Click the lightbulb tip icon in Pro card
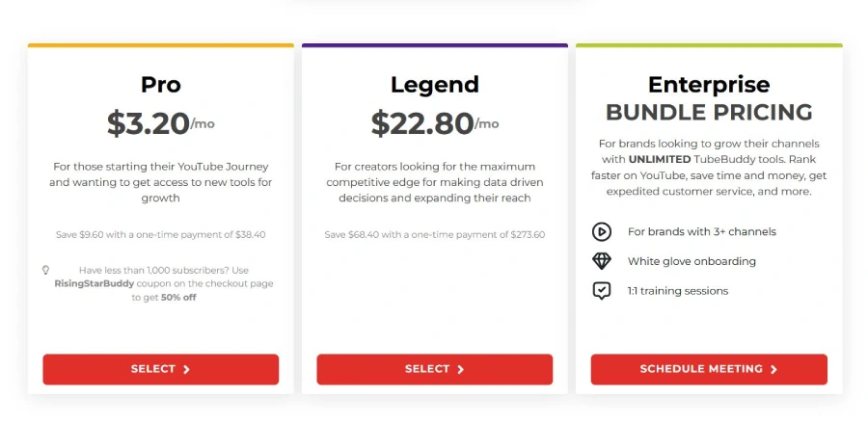This screenshot has width=868, height=423. tap(46, 270)
